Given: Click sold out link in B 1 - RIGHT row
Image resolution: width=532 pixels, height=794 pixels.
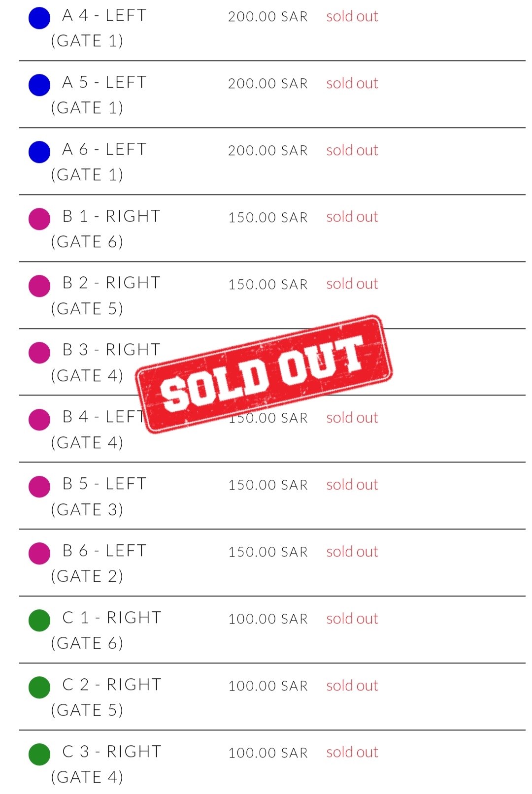Looking at the screenshot, I should click(x=352, y=217).
